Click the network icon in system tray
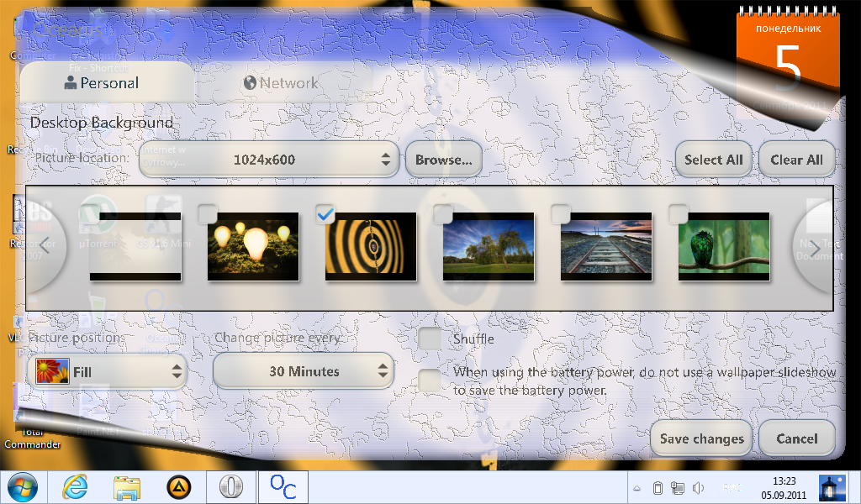This screenshot has width=861, height=504. click(678, 487)
